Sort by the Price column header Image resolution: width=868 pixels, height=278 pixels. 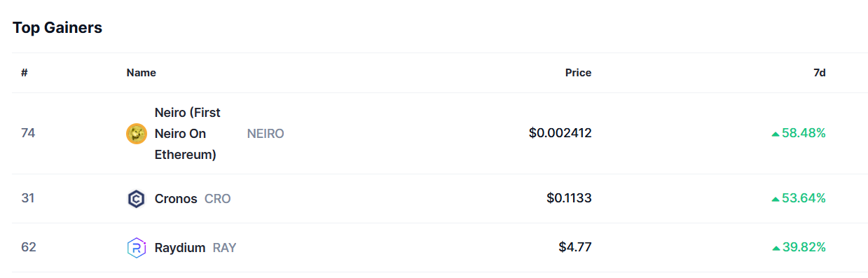click(x=579, y=73)
